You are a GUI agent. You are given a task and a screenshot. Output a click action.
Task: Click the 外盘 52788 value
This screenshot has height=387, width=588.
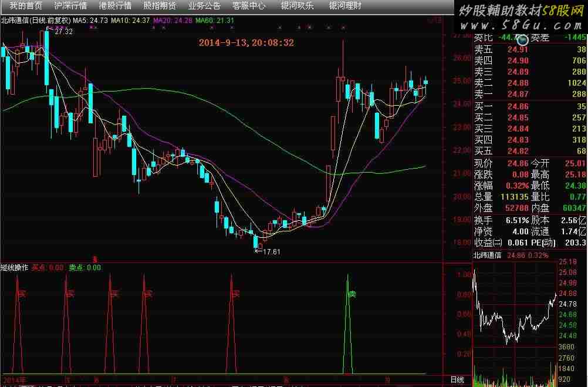point(517,208)
